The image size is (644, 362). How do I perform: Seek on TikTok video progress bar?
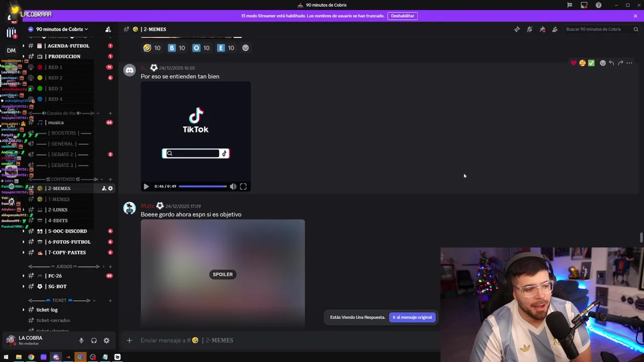203,187
